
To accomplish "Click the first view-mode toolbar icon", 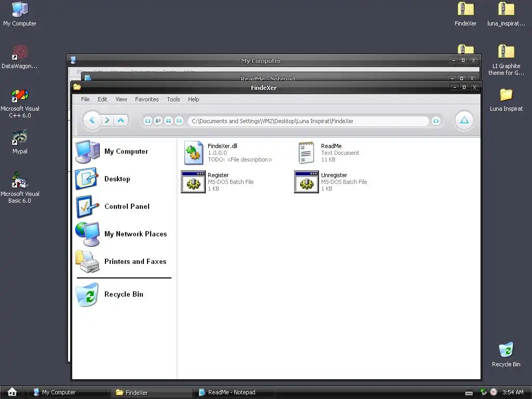I will pyautogui.click(x=148, y=121).
